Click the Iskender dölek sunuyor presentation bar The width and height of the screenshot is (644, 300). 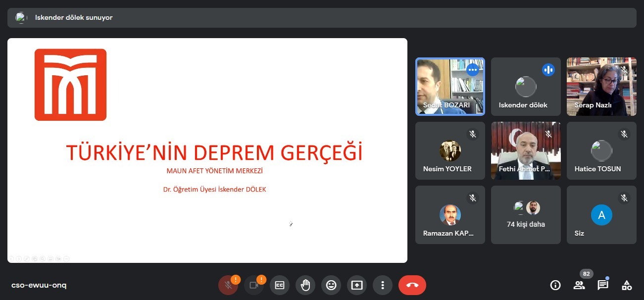(322, 18)
